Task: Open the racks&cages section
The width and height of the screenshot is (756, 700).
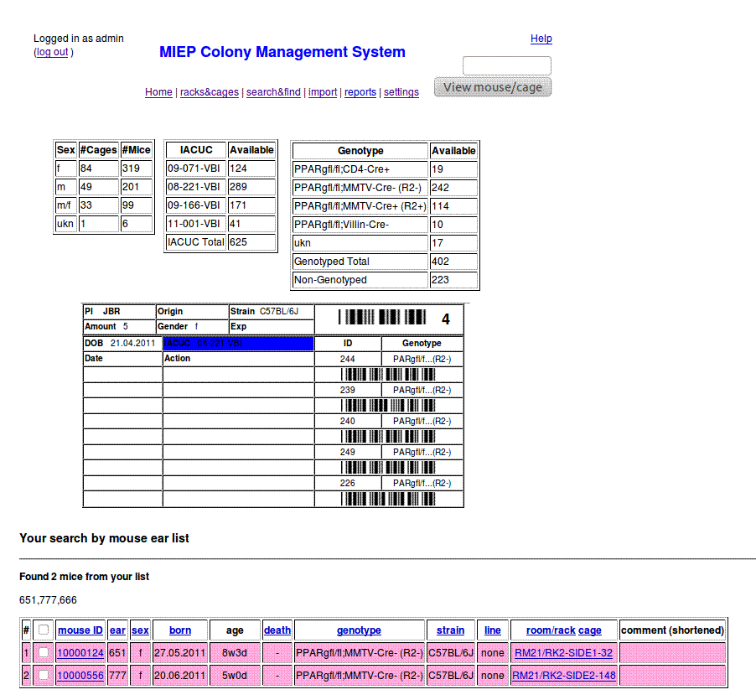Action: point(210,92)
